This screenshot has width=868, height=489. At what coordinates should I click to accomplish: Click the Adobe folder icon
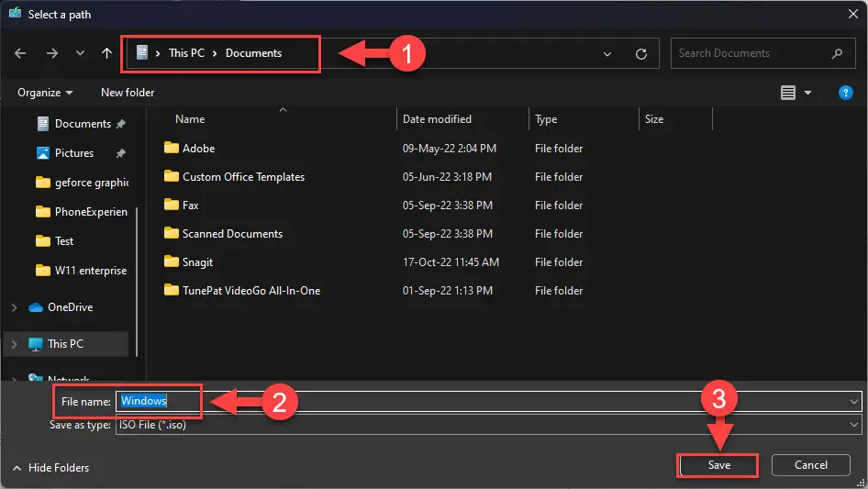click(x=172, y=148)
